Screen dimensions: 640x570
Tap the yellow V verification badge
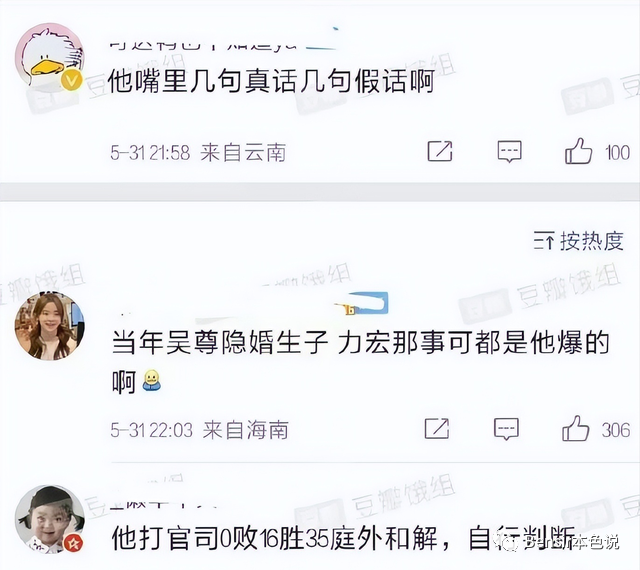pos(72,80)
